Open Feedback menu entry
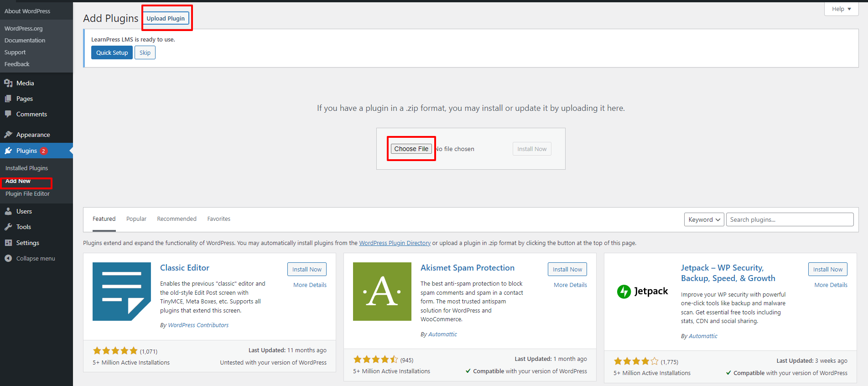868x386 pixels. pos(17,64)
